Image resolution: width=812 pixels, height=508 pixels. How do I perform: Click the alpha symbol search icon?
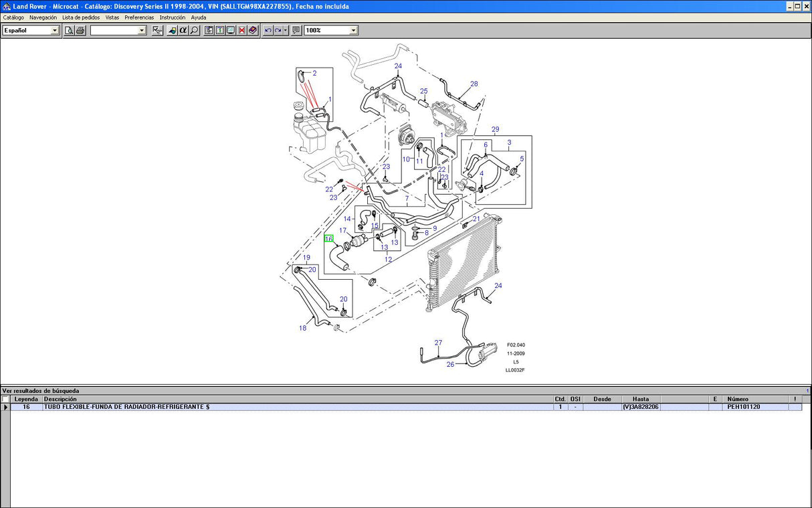183,31
